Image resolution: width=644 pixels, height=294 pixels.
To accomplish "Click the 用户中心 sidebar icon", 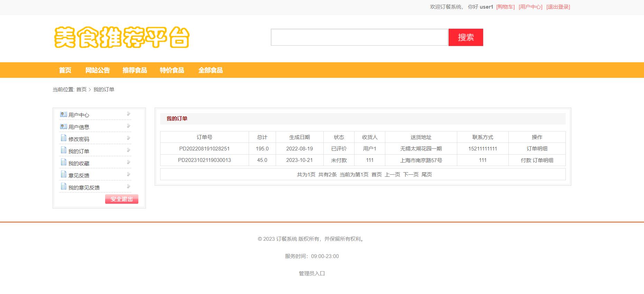I will [x=64, y=114].
